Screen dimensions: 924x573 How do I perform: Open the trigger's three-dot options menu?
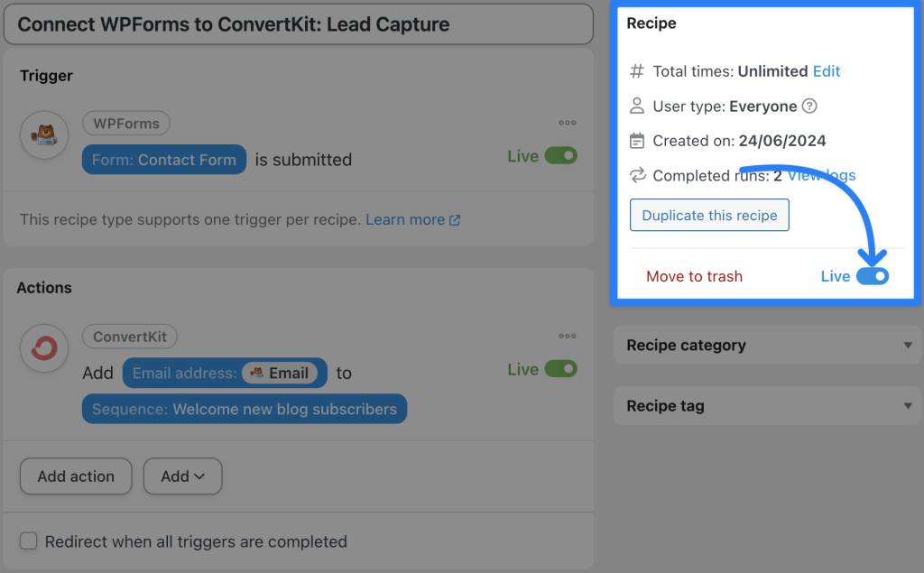(568, 123)
